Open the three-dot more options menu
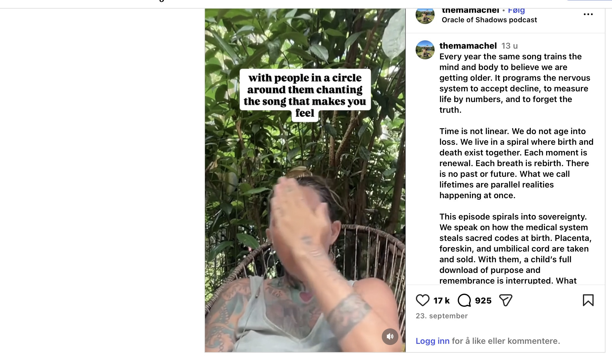The width and height of the screenshot is (612, 364). click(588, 14)
